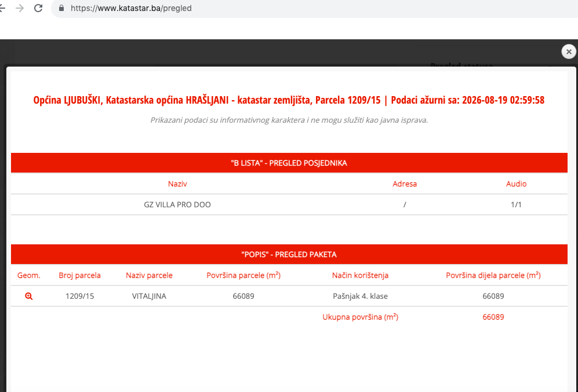This screenshot has height=392, width=578.
Task: Select 'Pašnjak 4. klase' usage cell
Action: pos(360,296)
